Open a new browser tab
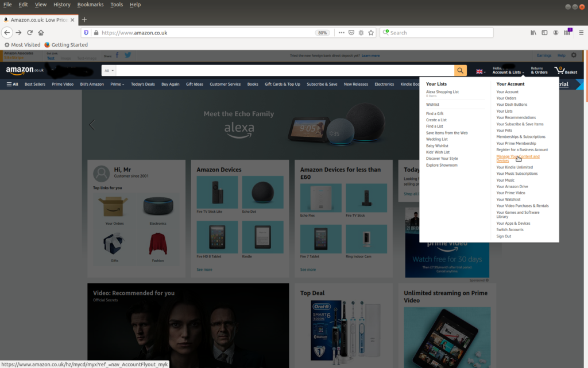The height and width of the screenshot is (368, 588). point(84,20)
